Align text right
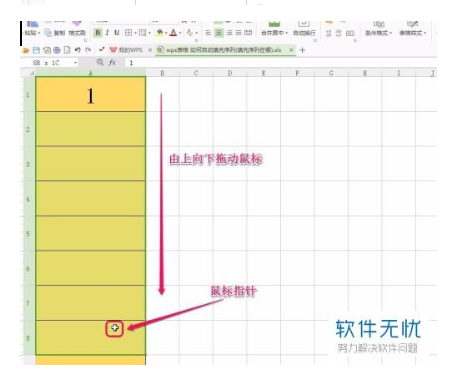 click(229, 33)
